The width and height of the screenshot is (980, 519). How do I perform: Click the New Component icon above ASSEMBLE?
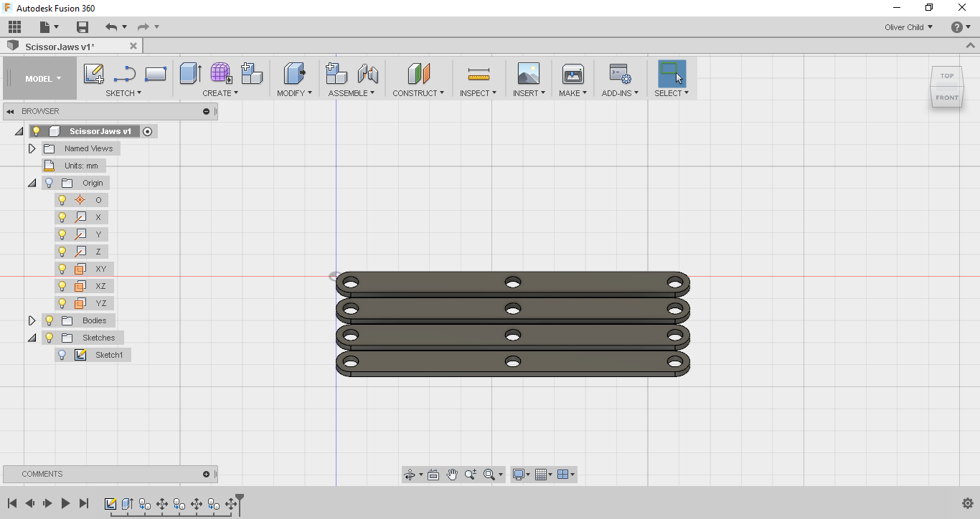336,74
